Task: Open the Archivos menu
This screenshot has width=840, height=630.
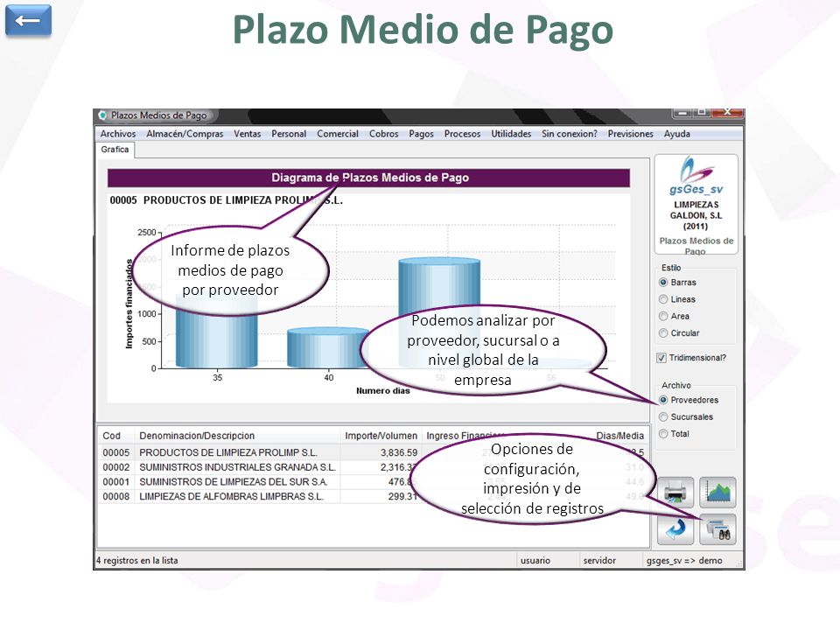Action: (118, 134)
